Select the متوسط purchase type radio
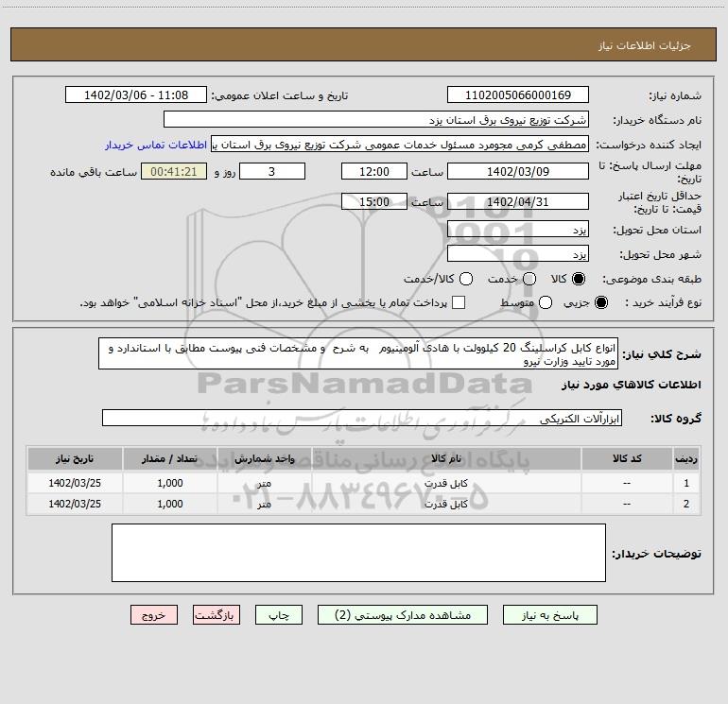This screenshot has height=704, width=728. click(x=546, y=302)
